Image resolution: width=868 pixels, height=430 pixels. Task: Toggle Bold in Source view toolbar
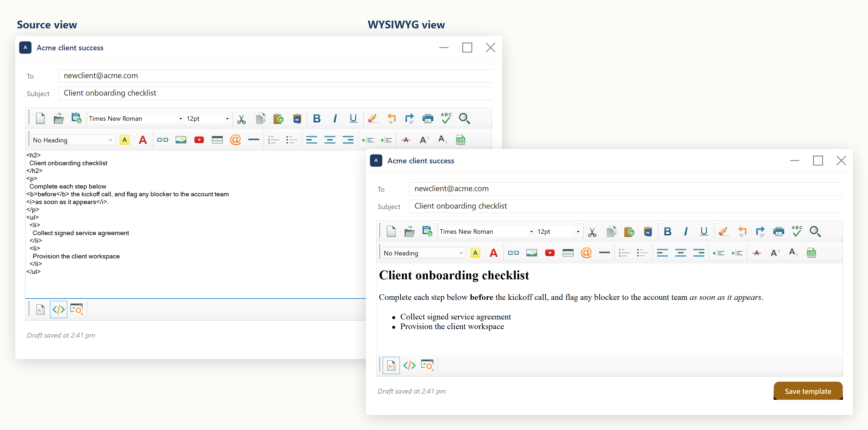[x=317, y=119]
